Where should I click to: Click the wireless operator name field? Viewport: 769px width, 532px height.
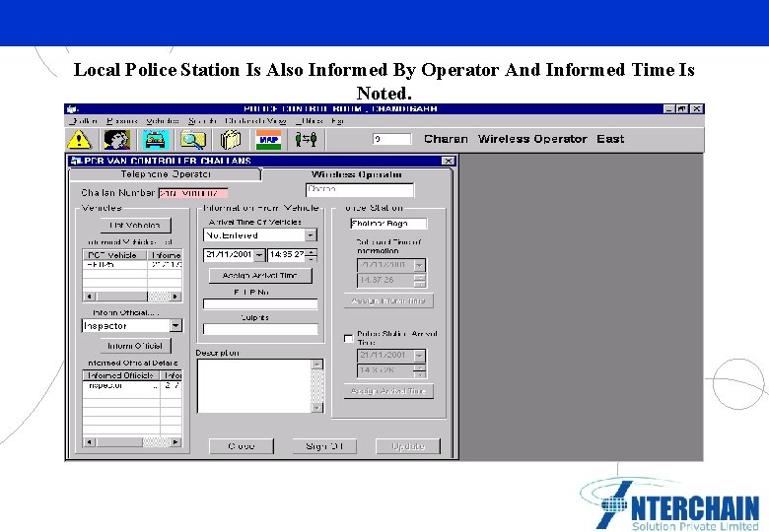click(x=360, y=189)
